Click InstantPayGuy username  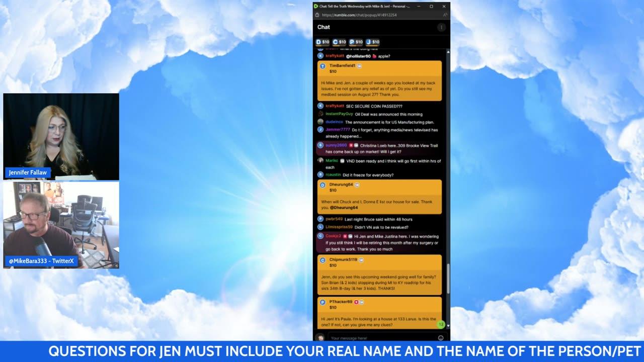(x=339, y=114)
